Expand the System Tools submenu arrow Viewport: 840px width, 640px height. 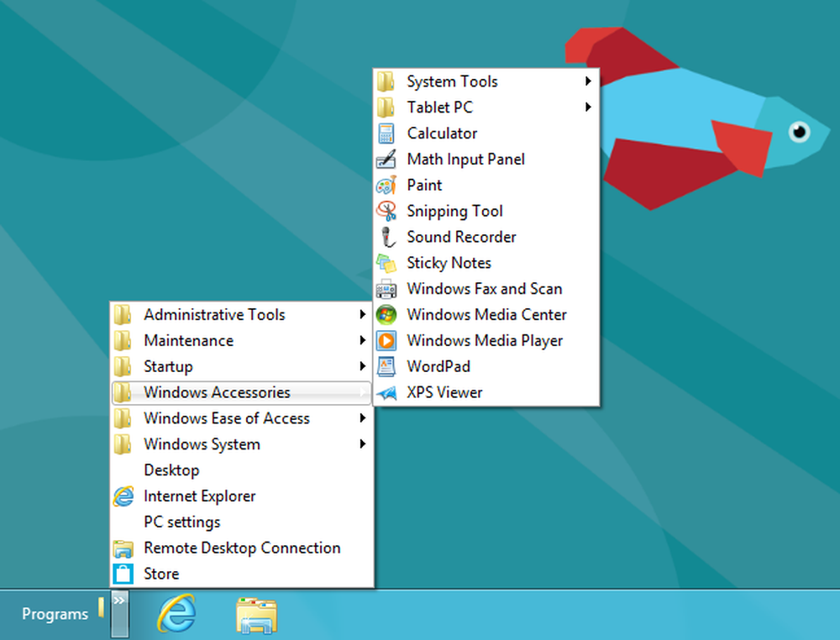(x=588, y=81)
